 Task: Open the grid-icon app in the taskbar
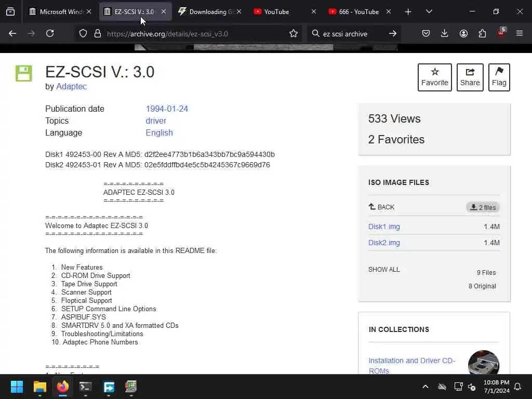point(131,387)
